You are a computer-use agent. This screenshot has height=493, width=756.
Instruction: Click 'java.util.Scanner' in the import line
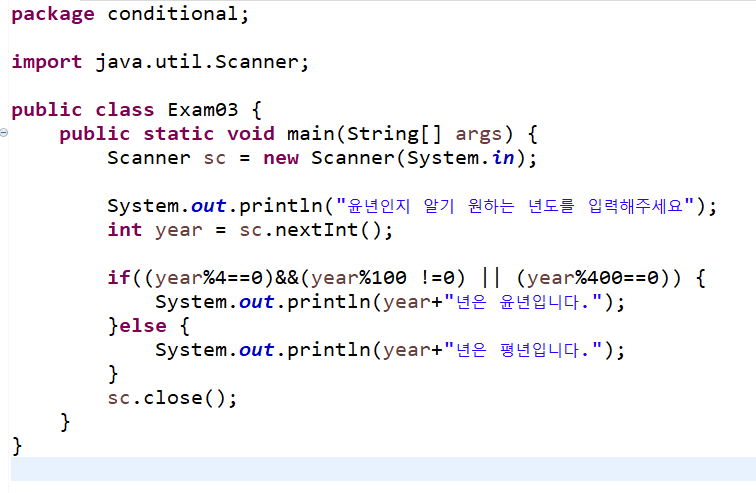click(x=197, y=62)
